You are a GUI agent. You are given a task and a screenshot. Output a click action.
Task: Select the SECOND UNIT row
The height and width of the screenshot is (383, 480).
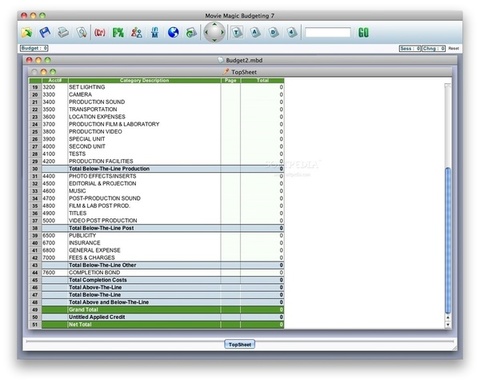click(x=156, y=146)
